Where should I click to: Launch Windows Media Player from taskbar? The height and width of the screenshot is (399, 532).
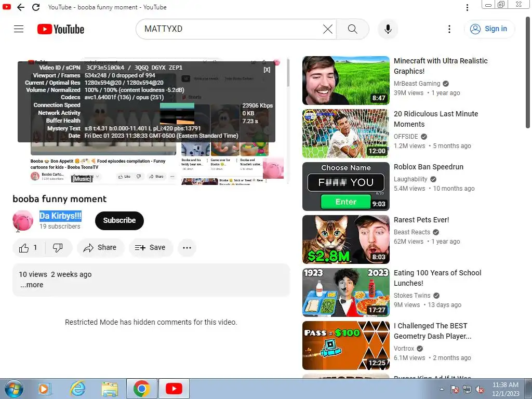pyautogui.click(x=45, y=389)
